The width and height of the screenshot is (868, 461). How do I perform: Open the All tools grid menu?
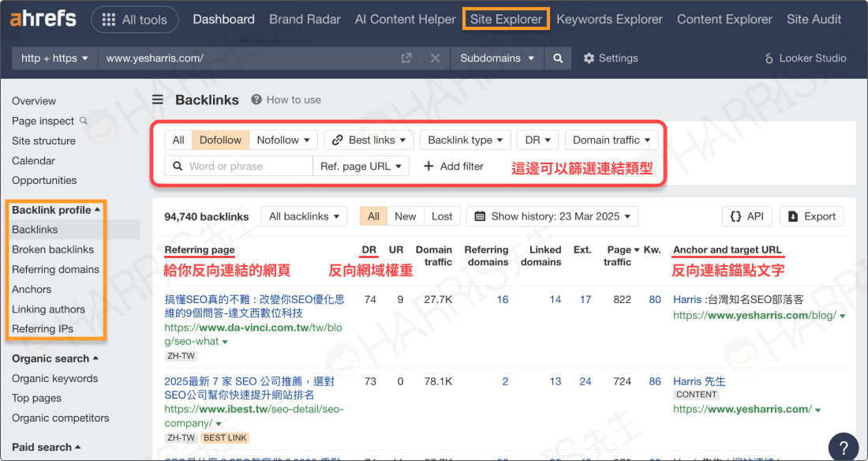tap(134, 20)
